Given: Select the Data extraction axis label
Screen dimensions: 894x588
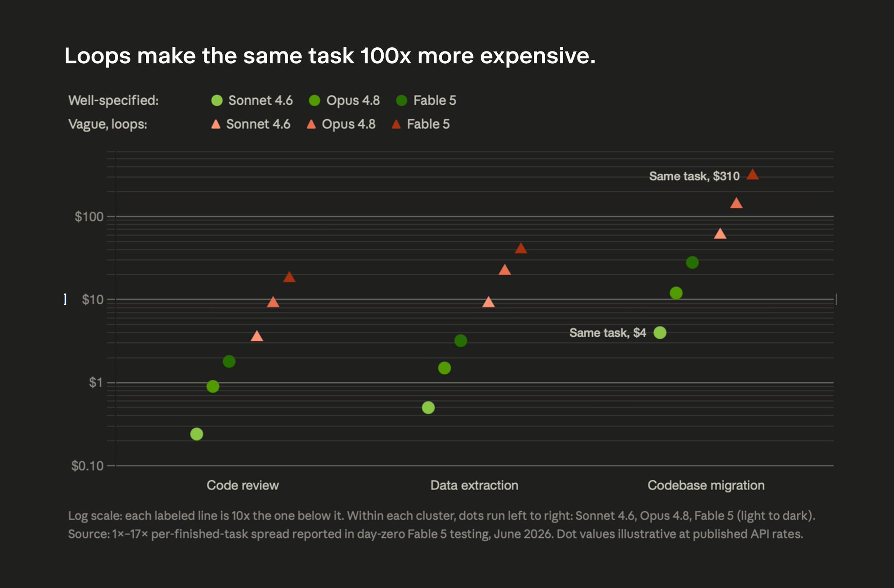Looking at the screenshot, I should click(x=474, y=485).
